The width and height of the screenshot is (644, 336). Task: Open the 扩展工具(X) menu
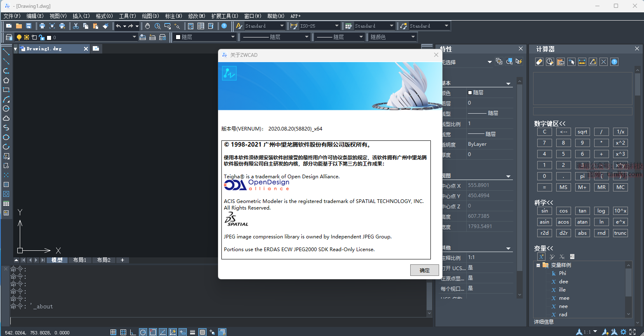tap(225, 16)
